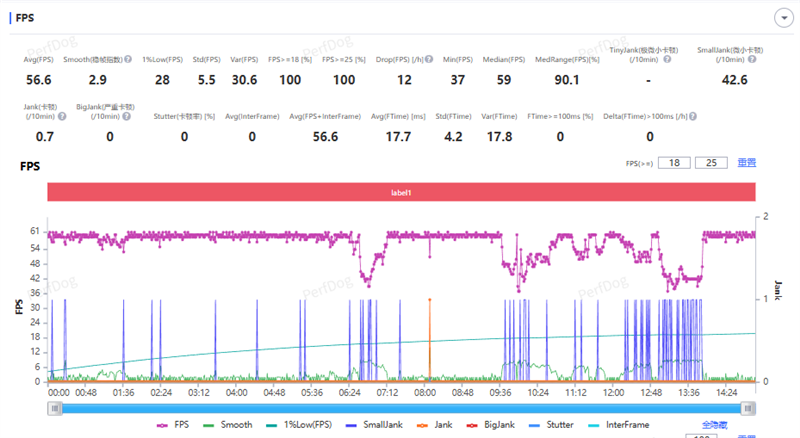Collapse FPS panel with top-right chevron
This screenshot has height=438, width=800.
pyautogui.click(x=782, y=17)
